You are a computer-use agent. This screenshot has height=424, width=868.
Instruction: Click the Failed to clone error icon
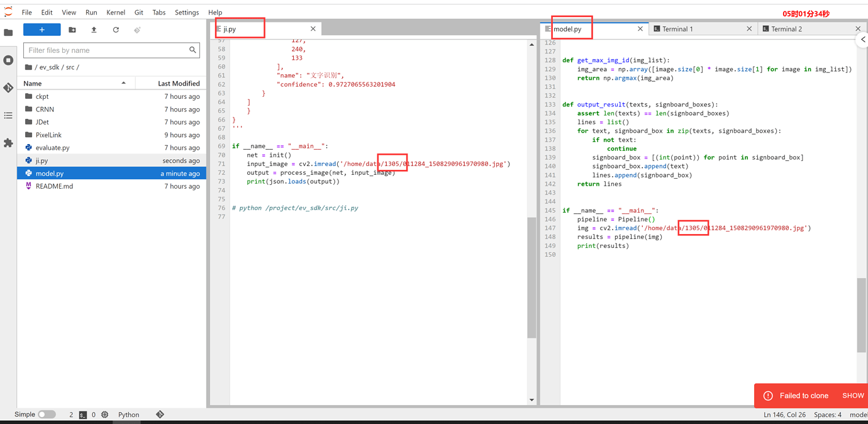(768, 396)
